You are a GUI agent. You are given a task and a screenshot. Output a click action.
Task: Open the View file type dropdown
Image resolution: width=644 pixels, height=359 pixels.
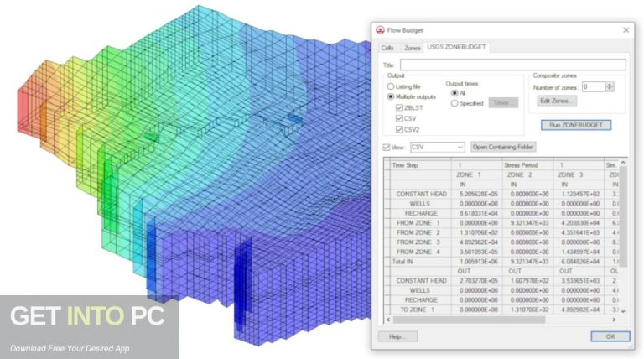pos(460,147)
